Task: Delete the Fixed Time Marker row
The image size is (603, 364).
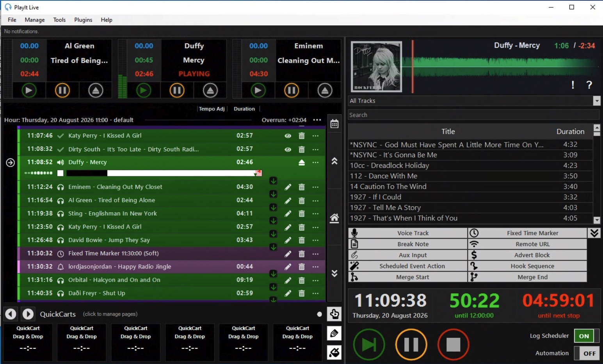Action: click(302, 254)
